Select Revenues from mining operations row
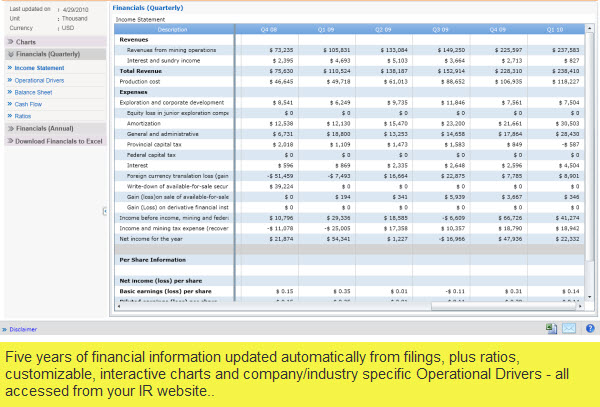 point(171,50)
